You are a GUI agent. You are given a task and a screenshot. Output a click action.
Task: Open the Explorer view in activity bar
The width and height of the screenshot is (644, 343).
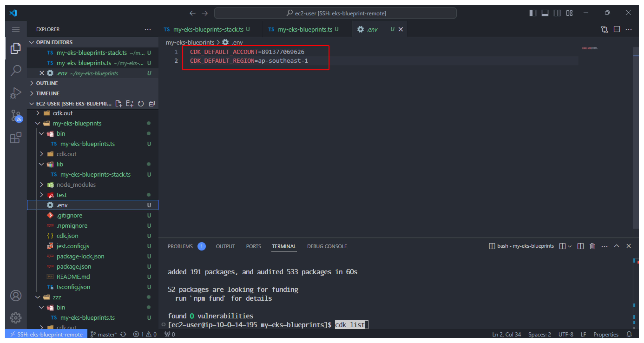point(15,48)
